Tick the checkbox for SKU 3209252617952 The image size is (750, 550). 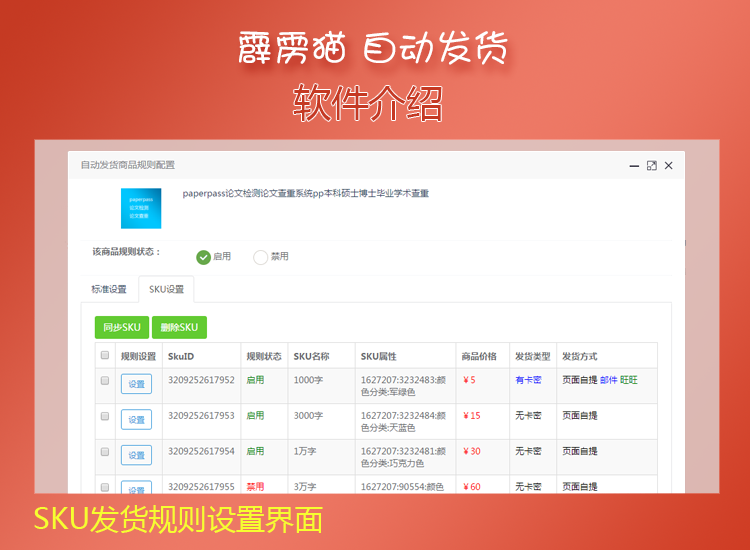pyautogui.click(x=105, y=381)
